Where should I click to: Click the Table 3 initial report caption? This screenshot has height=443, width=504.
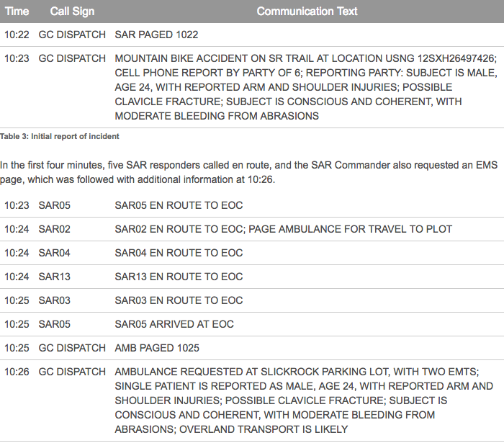coord(60,136)
